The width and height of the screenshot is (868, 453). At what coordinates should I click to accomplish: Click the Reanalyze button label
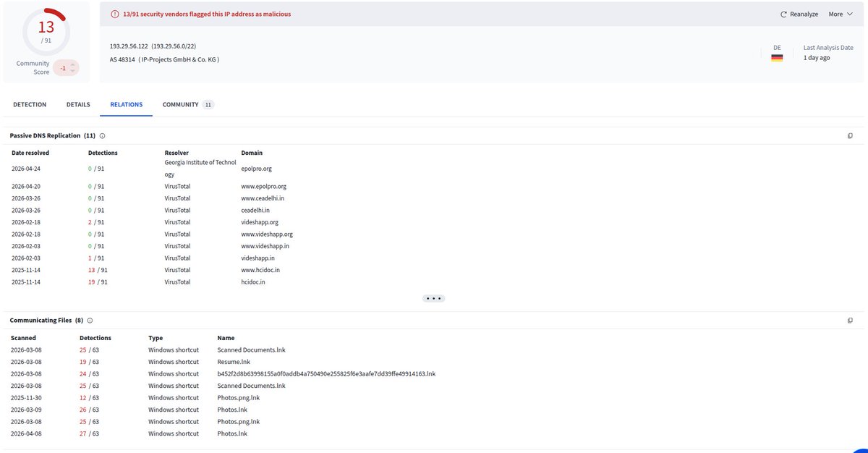tap(804, 14)
